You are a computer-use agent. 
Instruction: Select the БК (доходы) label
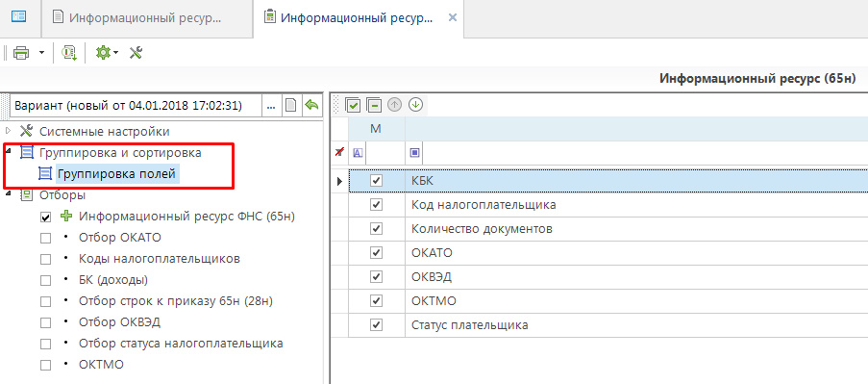point(113,280)
